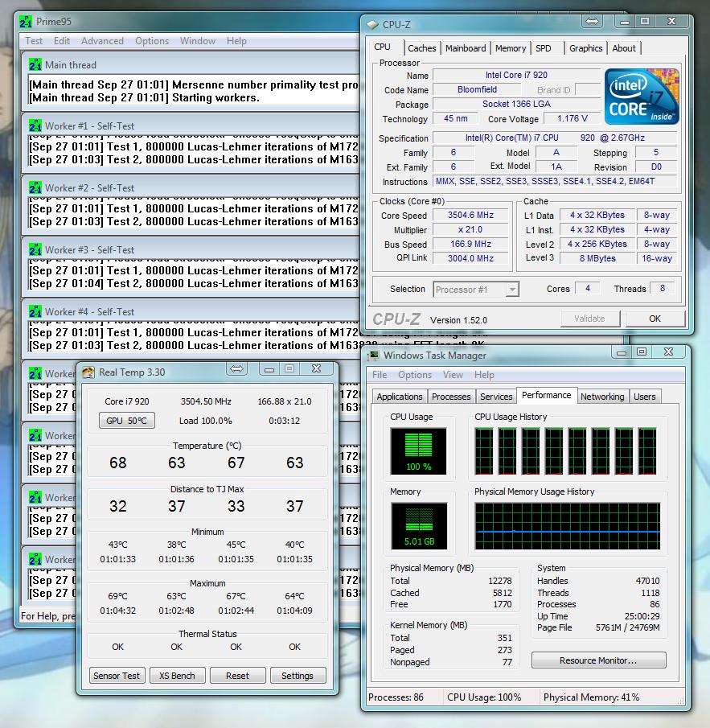
Task: Click the CPU-Z title bar icon
Action: 371,24
